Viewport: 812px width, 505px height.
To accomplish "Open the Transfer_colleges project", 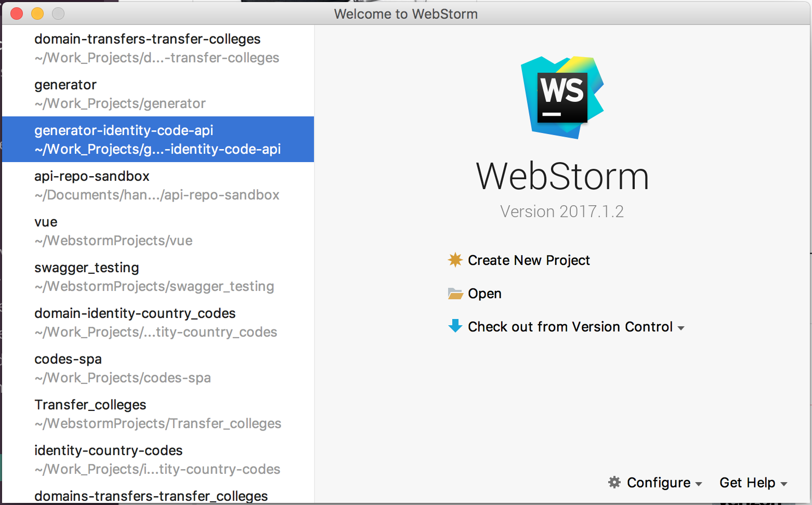I will 158,414.
